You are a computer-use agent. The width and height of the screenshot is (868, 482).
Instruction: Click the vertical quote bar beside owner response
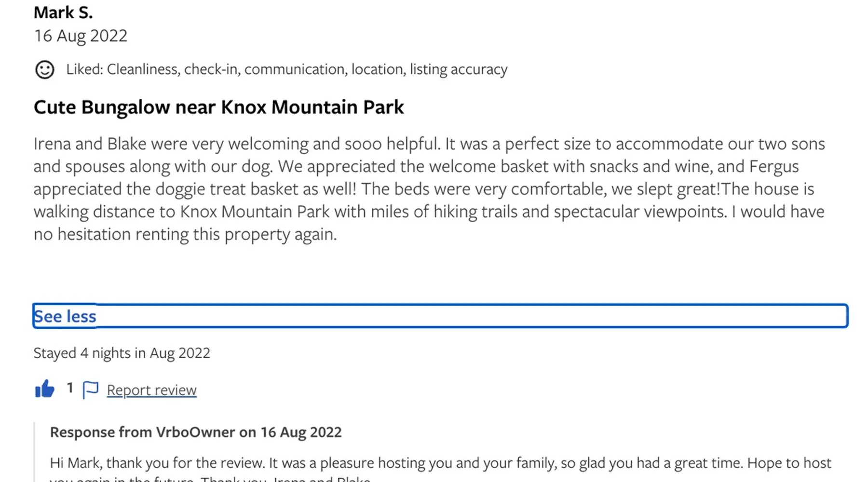coord(34,452)
